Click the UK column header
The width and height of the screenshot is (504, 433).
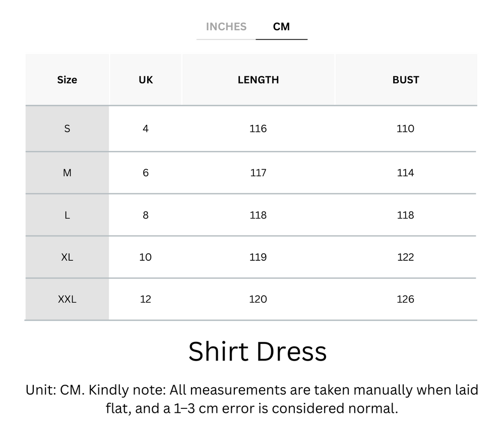145,80
